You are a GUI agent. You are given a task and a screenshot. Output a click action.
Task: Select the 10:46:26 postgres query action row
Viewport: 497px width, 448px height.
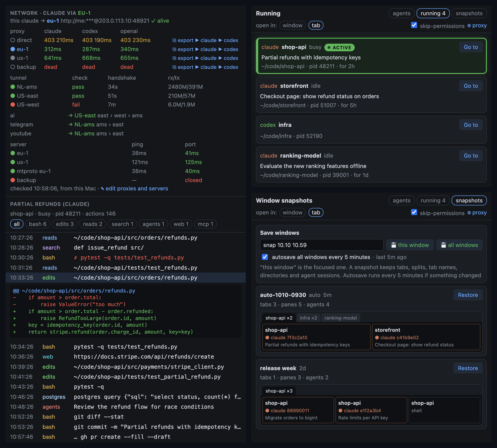[x=125, y=397]
